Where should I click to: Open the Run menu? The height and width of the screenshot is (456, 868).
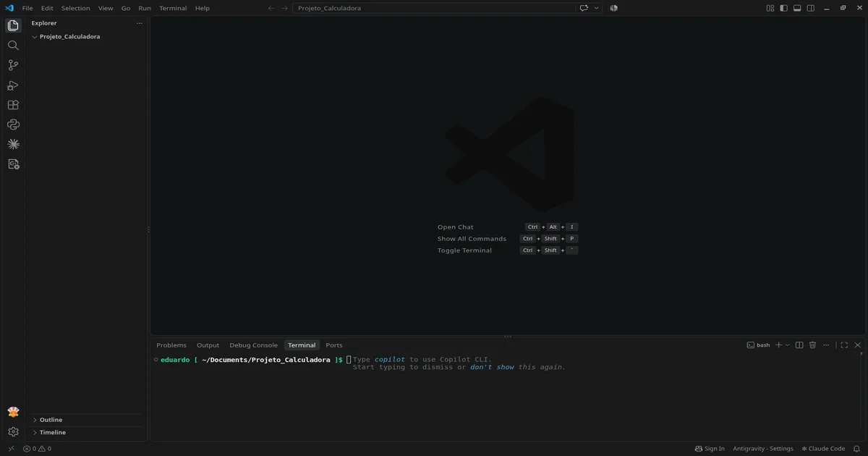click(x=145, y=8)
